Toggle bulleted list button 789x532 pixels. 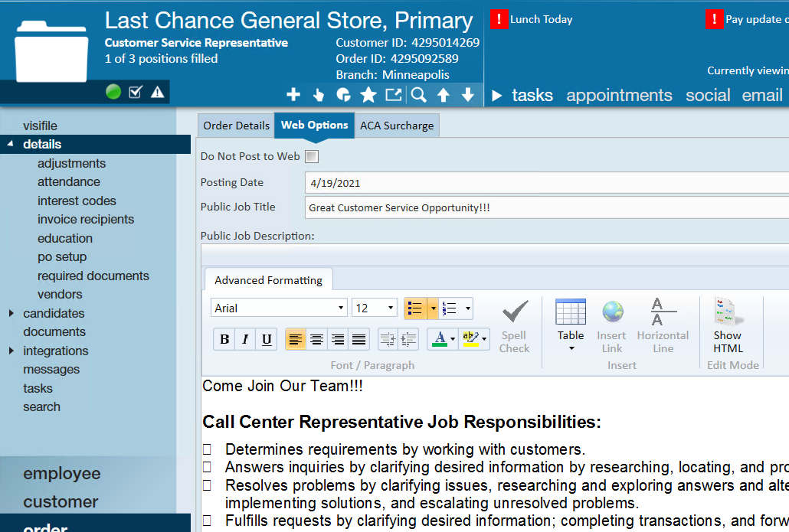(415, 308)
